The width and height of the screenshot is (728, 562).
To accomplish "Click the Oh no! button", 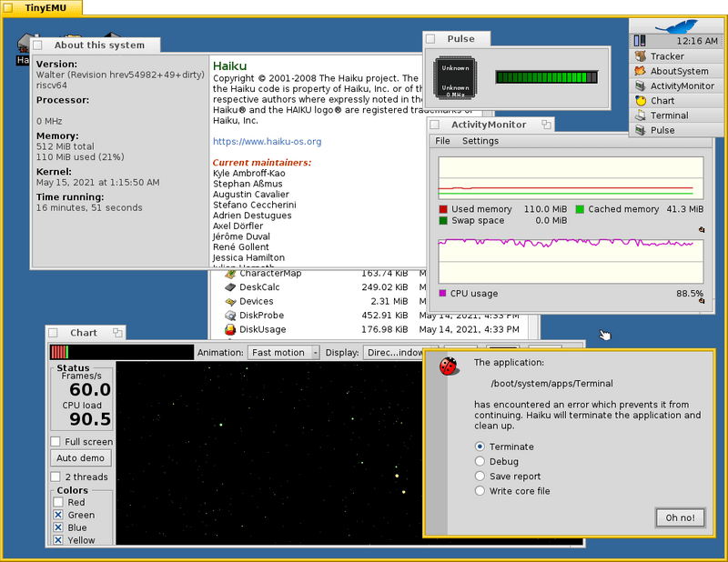I will point(680,517).
